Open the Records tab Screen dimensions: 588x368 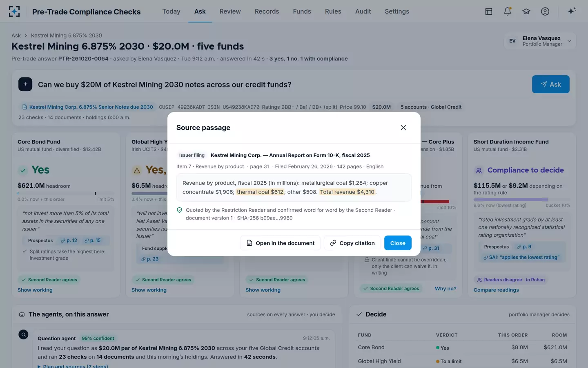267,11
